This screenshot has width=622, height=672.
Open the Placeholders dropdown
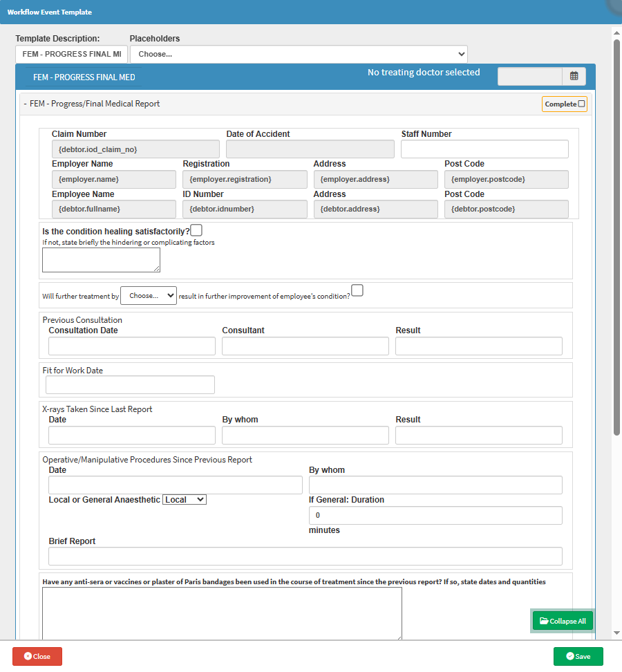pyautogui.click(x=299, y=54)
